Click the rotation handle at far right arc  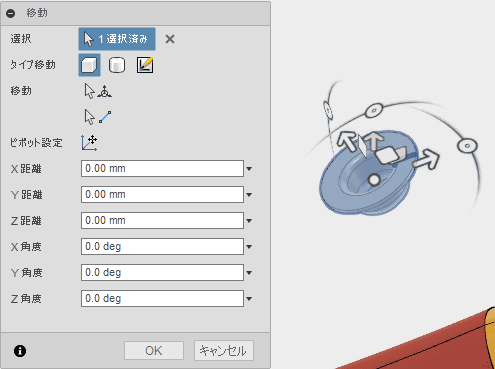point(467,146)
